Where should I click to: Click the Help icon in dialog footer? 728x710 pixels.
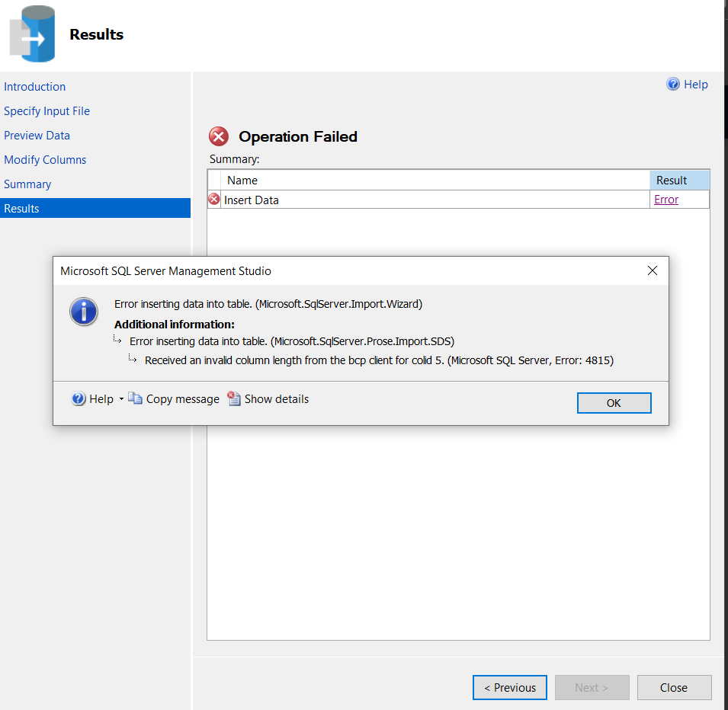coord(78,398)
